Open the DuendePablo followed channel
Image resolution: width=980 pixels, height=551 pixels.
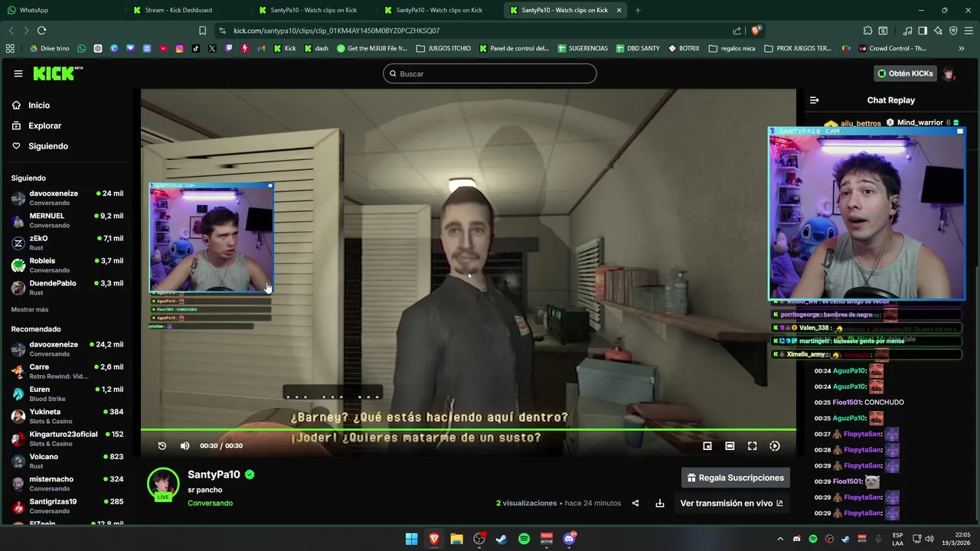(x=67, y=288)
